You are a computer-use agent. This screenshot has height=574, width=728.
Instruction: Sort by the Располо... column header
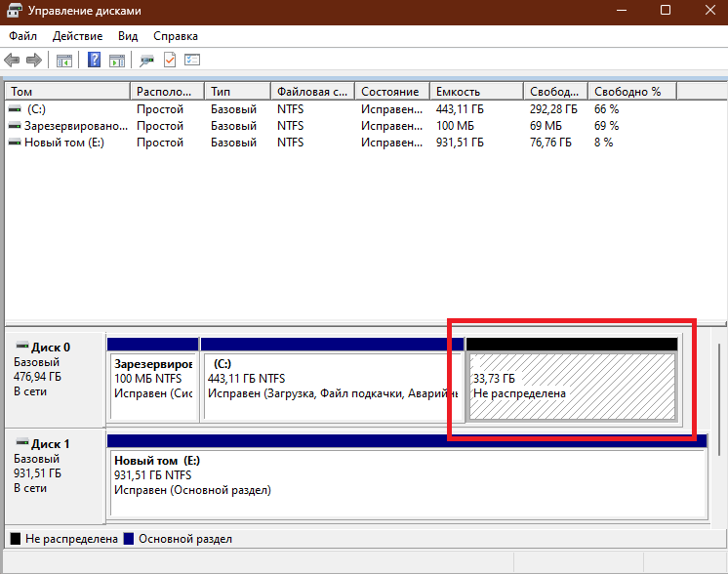click(x=168, y=92)
